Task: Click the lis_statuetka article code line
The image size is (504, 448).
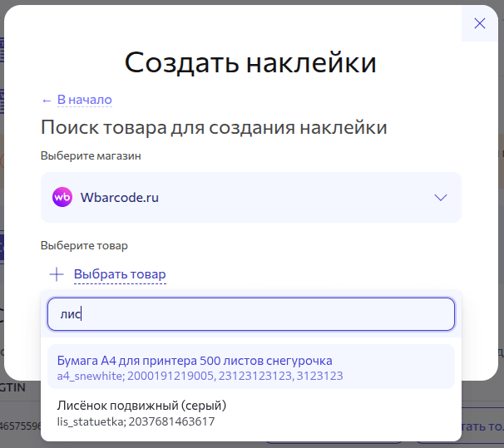Action: 136,421
